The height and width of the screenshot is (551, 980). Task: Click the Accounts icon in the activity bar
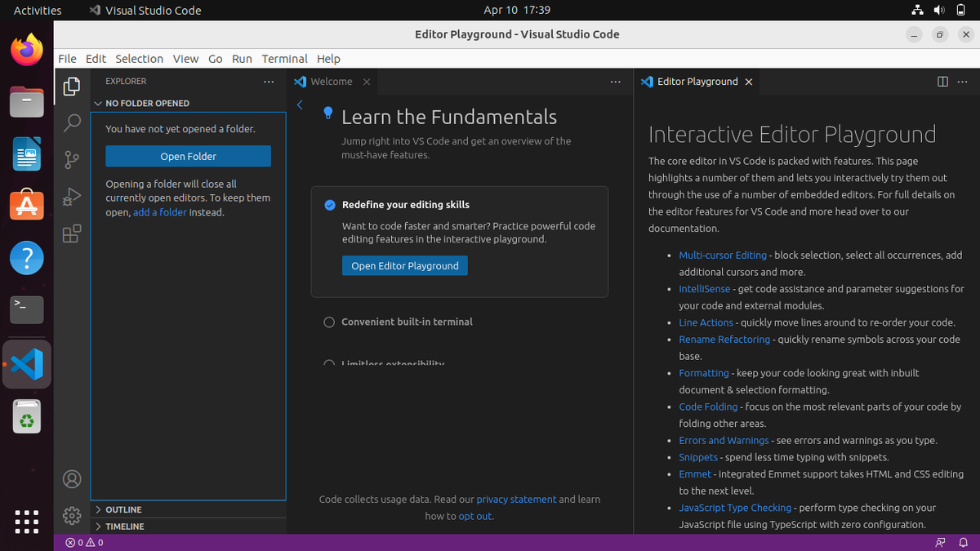pos(71,479)
